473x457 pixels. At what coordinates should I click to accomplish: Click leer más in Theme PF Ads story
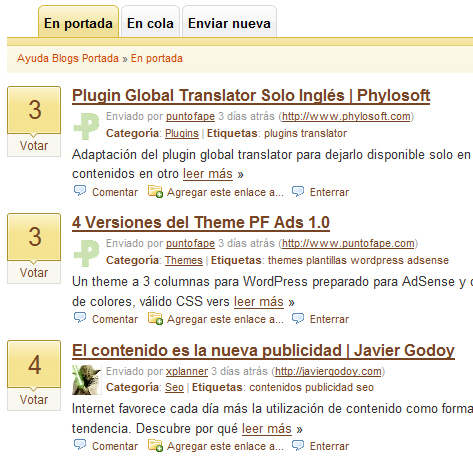pyautogui.click(x=259, y=302)
